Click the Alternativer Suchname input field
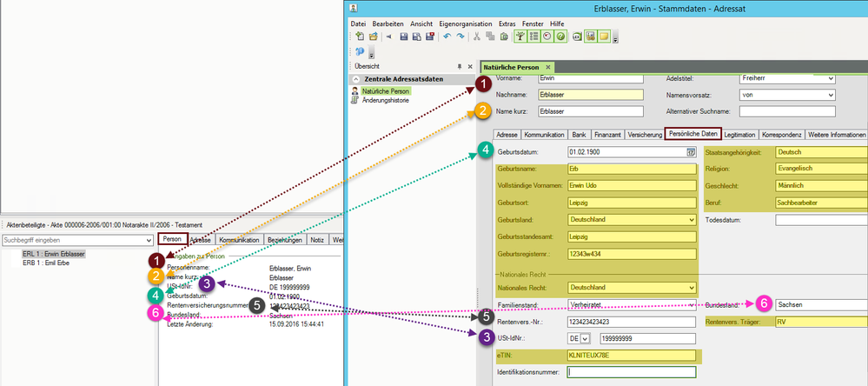The width and height of the screenshot is (868, 386). coord(786,111)
